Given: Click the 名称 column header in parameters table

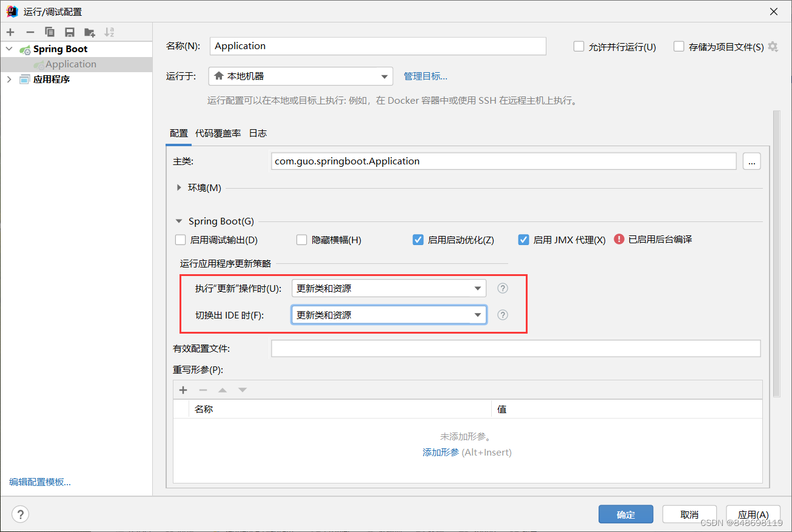Looking at the screenshot, I should 340,409.
